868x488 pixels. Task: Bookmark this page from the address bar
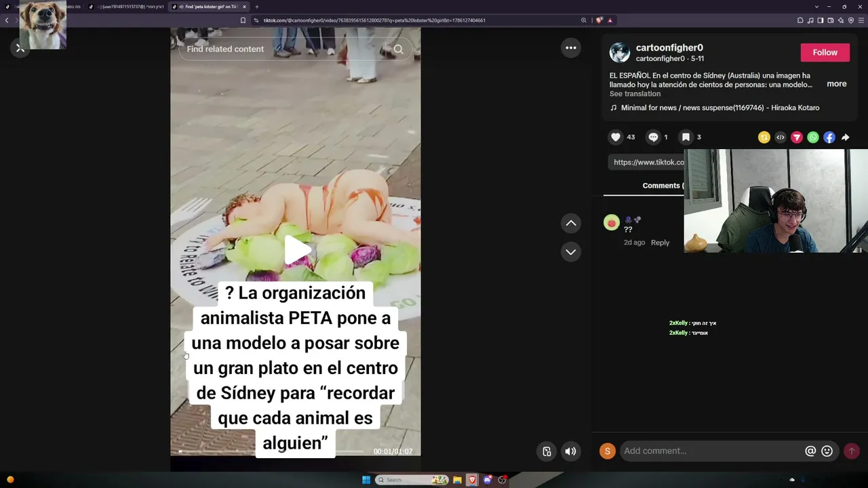click(243, 20)
